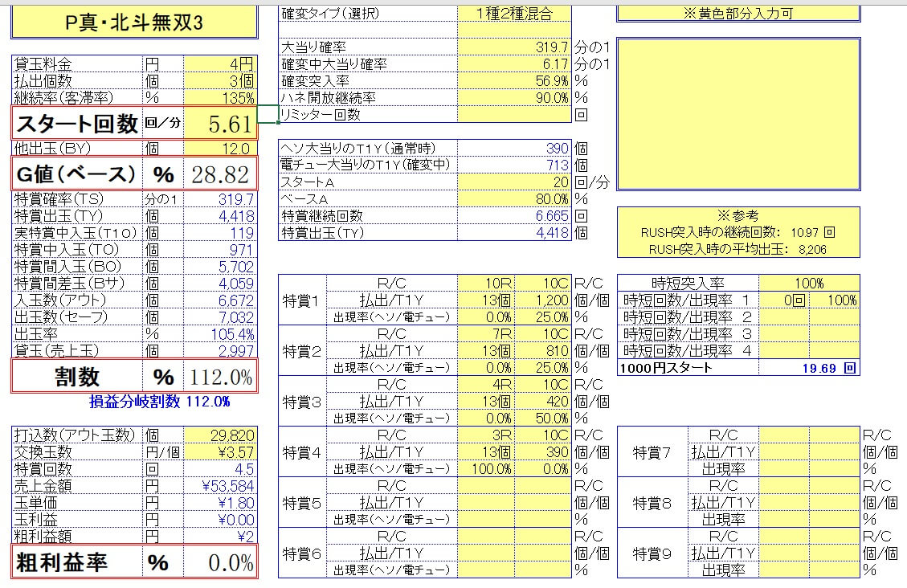Click the ベースA value 80.0%
Screen dimensions: 907x588
(x=514, y=199)
